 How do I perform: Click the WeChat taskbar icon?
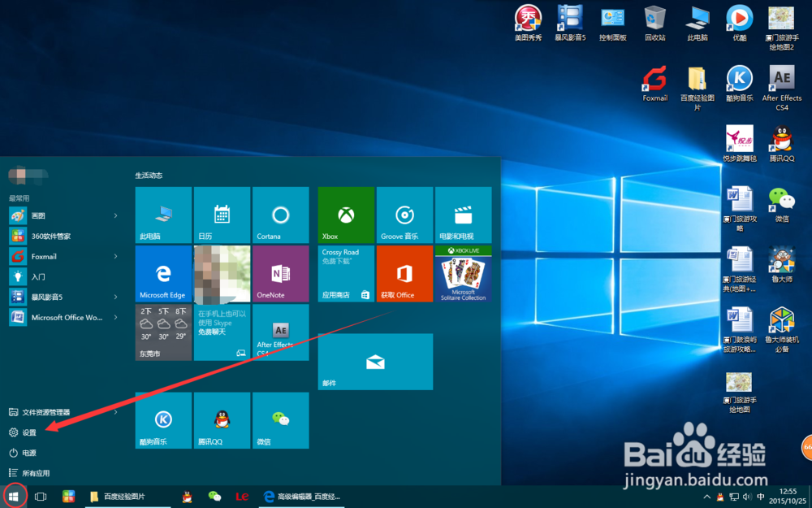tap(214, 497)
